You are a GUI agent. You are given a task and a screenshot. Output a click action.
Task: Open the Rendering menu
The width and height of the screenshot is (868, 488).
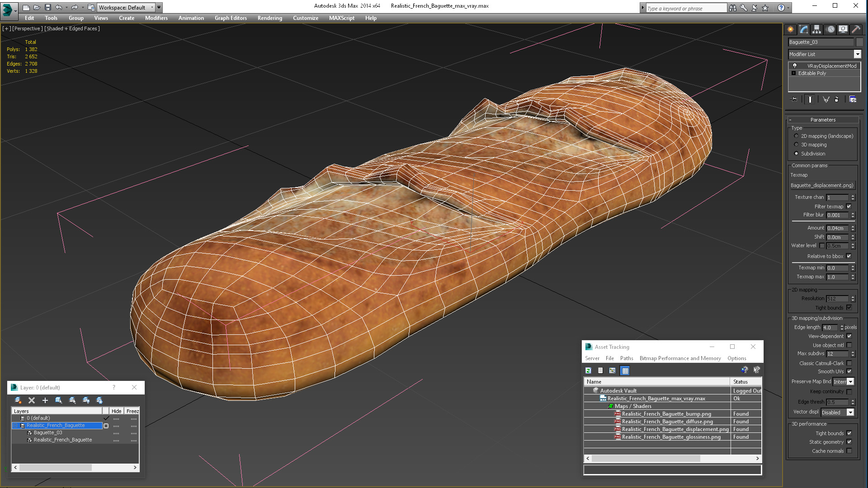pyautogui.click(x=269, y=18)
